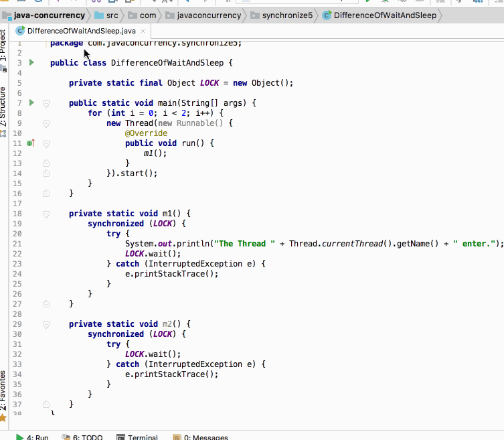This screenshot has height=440, width=504.
Task: Click 'synchronized (LOCK)' on line 30
Action: click(x=132, y=334)
